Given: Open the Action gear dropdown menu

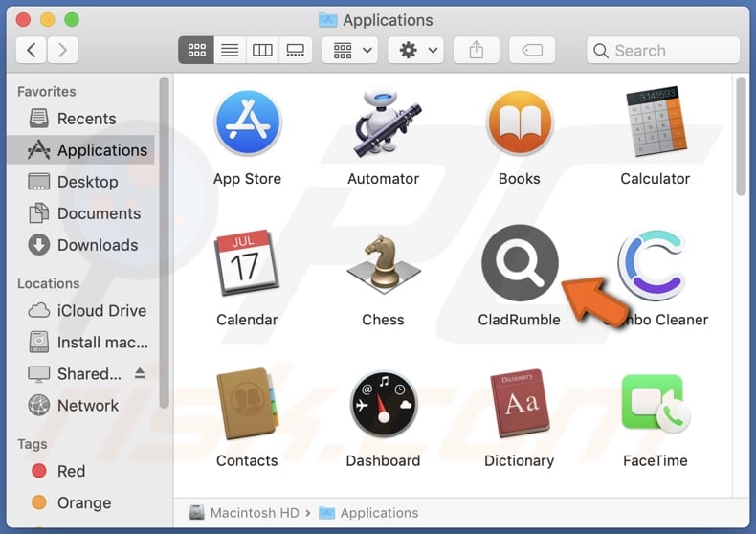Looking at the screenshot, I should [x=416, y=51].
